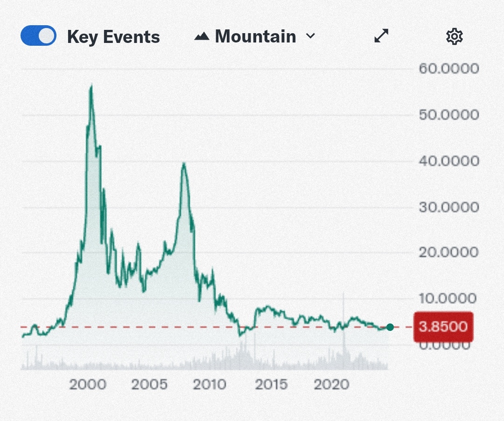Viewport: 504px width, 421px height.
Task: Expand the chevron next to Mountain
Action: click(x=310, y=36)
